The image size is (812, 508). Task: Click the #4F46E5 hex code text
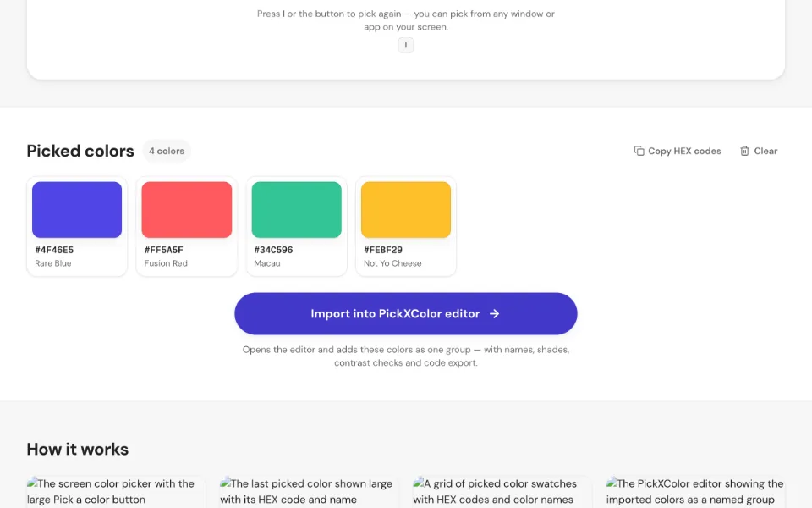click(x=54, y=250)
